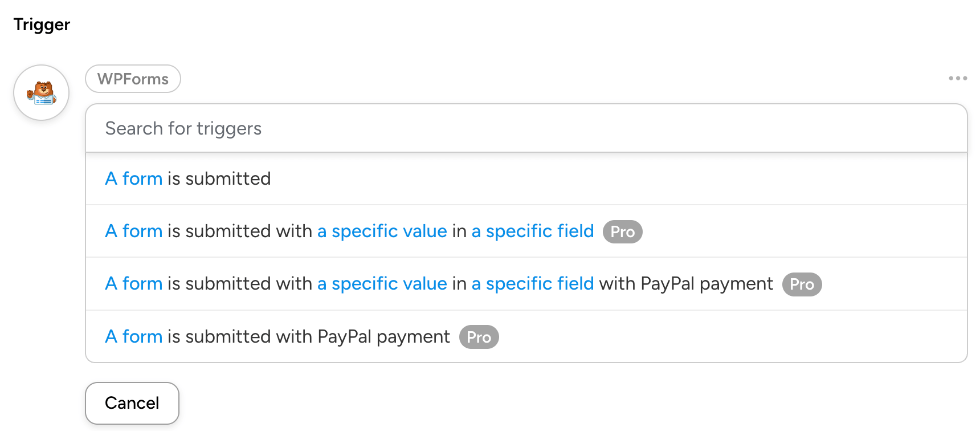Click 'a specific value' in the third trigger
980x431 pixels.
tap(382, 284)
